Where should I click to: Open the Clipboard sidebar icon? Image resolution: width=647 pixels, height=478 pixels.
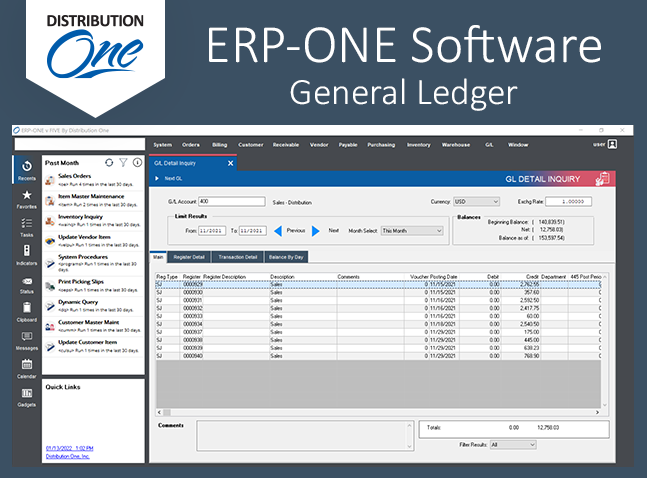pos(27,308)
